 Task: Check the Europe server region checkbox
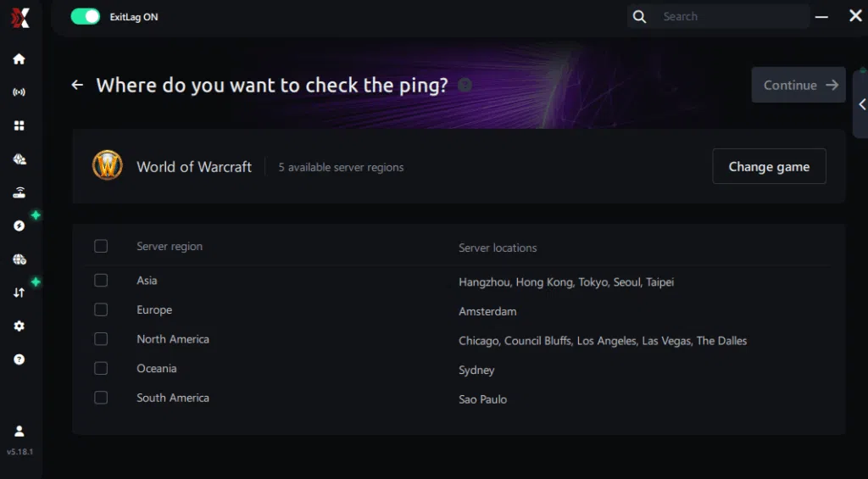[x=101, y=309]
